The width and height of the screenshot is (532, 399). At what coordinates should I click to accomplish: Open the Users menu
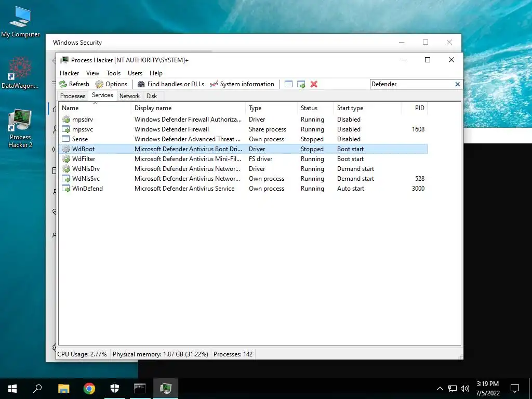click(x=135, y=73)
